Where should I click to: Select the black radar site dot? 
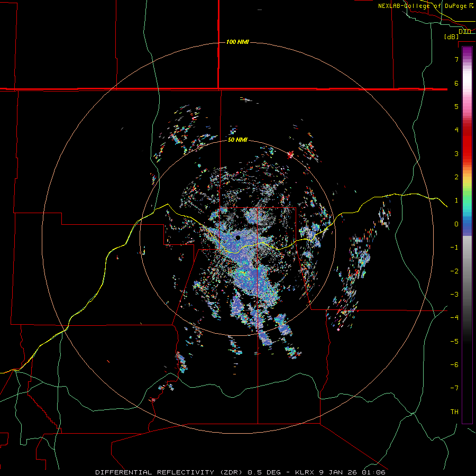(x=237, y=237)
